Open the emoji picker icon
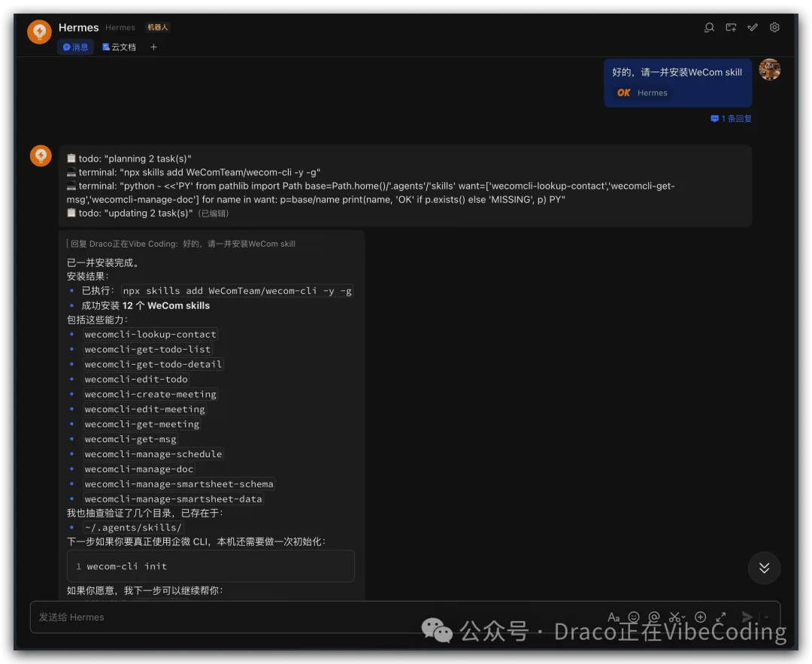Screen dimensions: 812x664 (x=633, y=617)
